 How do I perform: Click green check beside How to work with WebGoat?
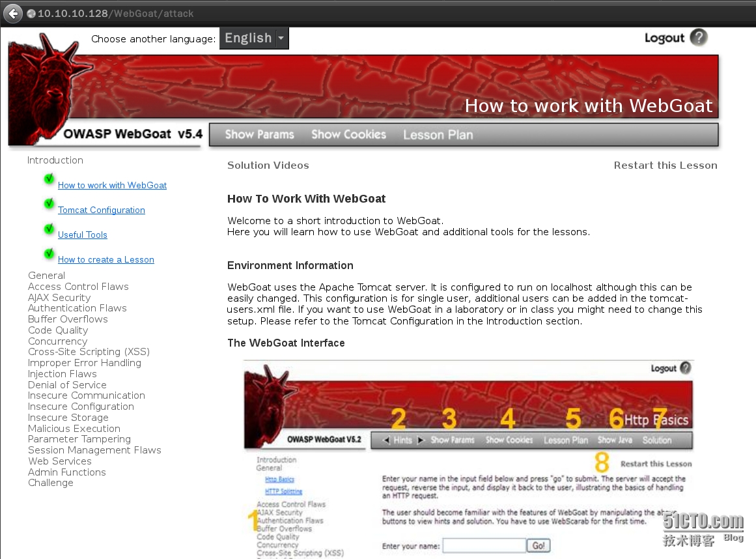49,179
